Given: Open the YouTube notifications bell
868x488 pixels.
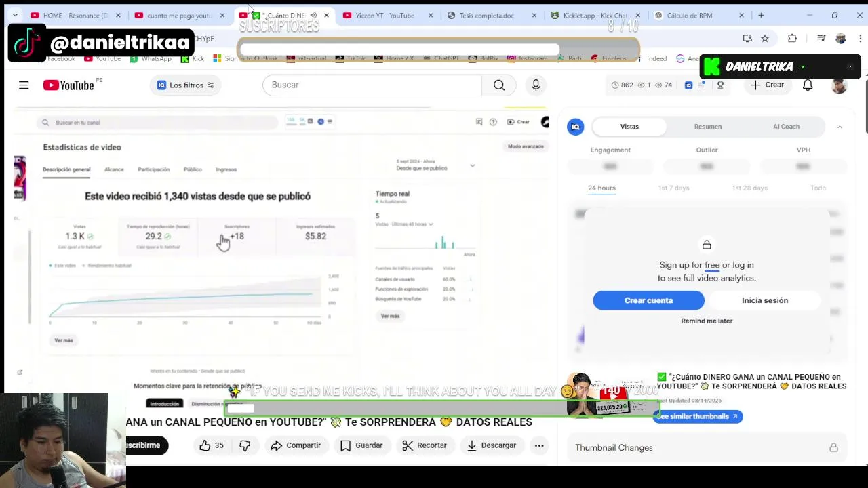Looking at the screenshot, I should [808, 85].
